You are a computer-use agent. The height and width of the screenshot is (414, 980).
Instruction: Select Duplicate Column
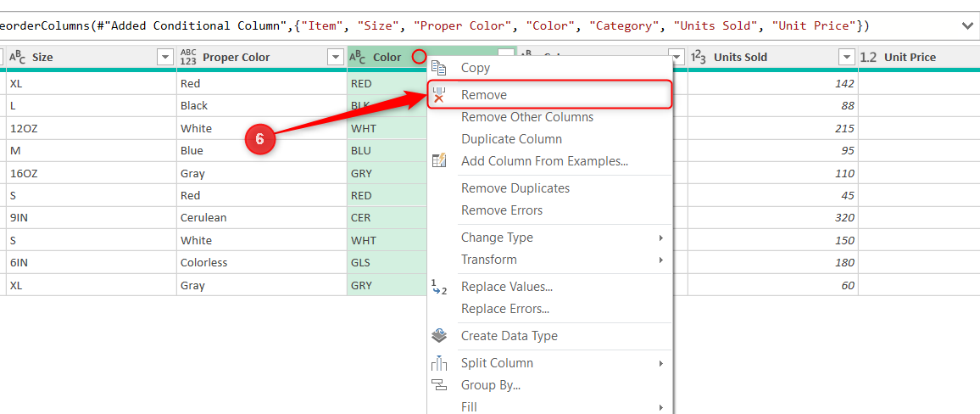(550, 139)
